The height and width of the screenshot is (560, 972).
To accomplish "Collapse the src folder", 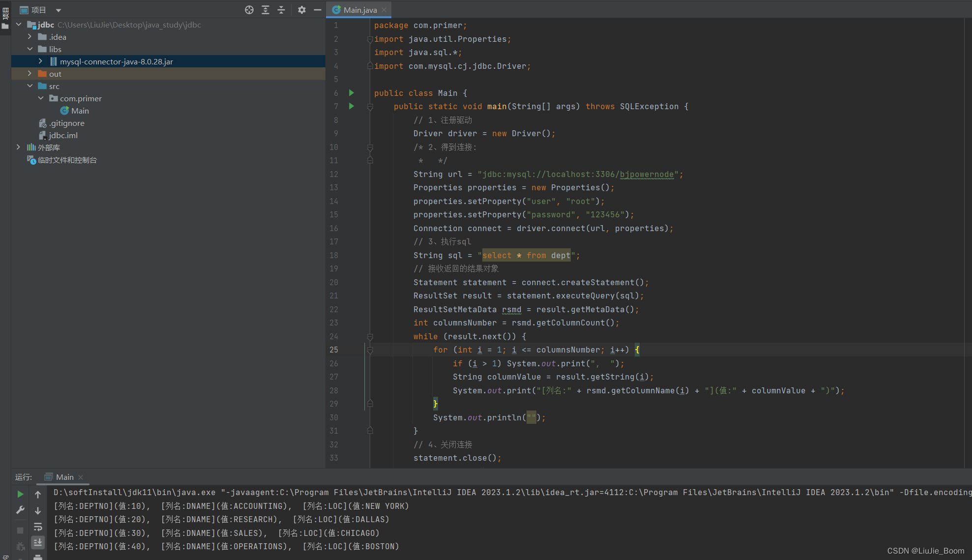I will click(x=29, y=86).
